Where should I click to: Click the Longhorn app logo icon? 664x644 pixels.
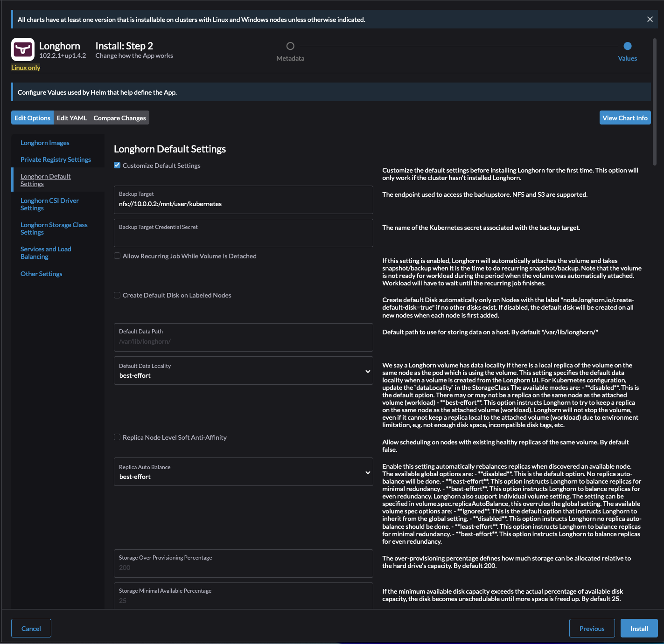coord(23,49)
